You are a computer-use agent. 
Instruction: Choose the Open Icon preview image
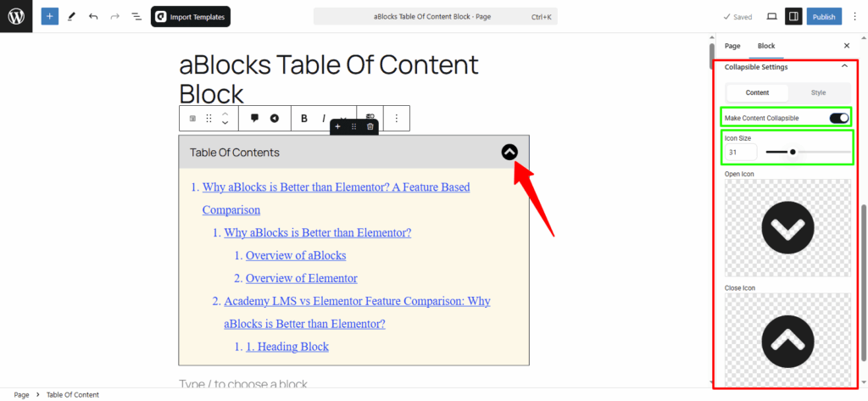tap(787, 228)
